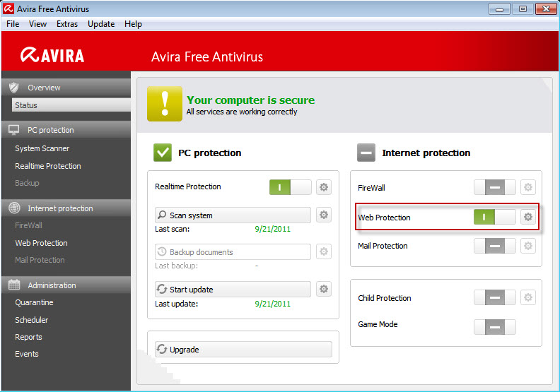Open Quarantine in the sidebar
This screenshot has width=560, height=392.
click(34, 302)
